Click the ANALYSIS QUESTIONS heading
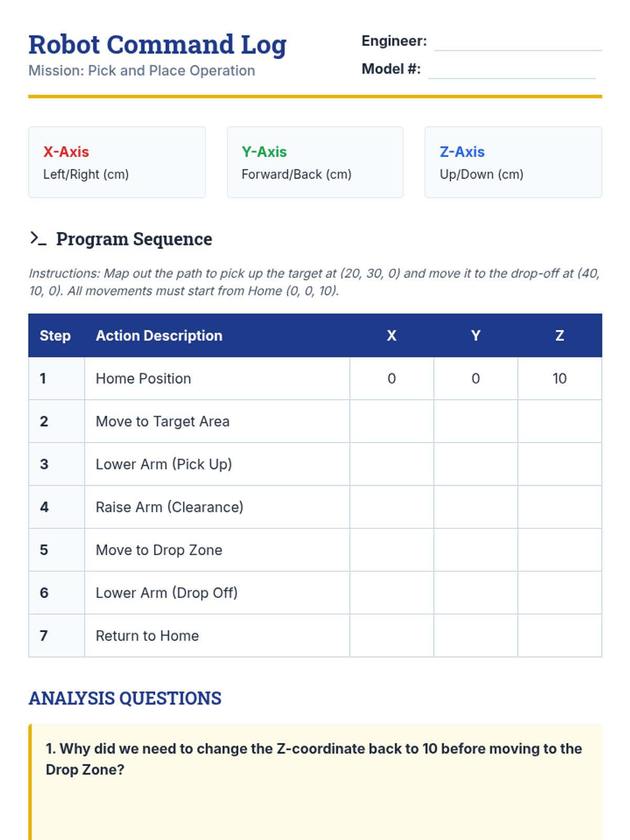Viewport: 630px width, 840px height. coord(125,698)
